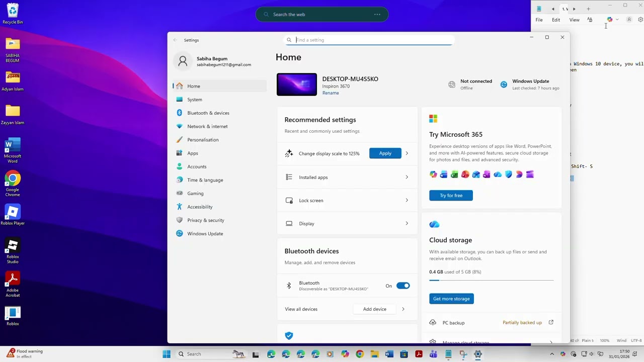The width and height of the screenshot is (644, 362).
Task: Open the System settings category
Action: 219,100
